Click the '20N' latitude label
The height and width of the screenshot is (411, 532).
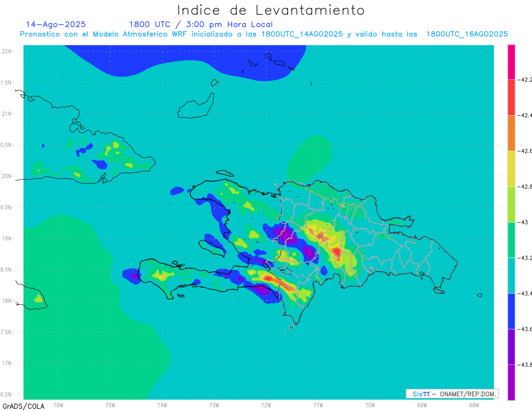click(8, 176)
